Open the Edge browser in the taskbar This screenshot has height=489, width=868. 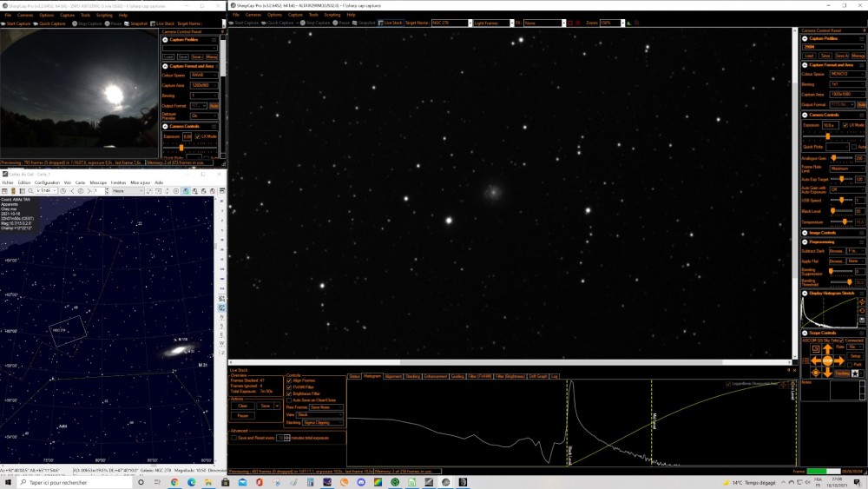(192, 482)
